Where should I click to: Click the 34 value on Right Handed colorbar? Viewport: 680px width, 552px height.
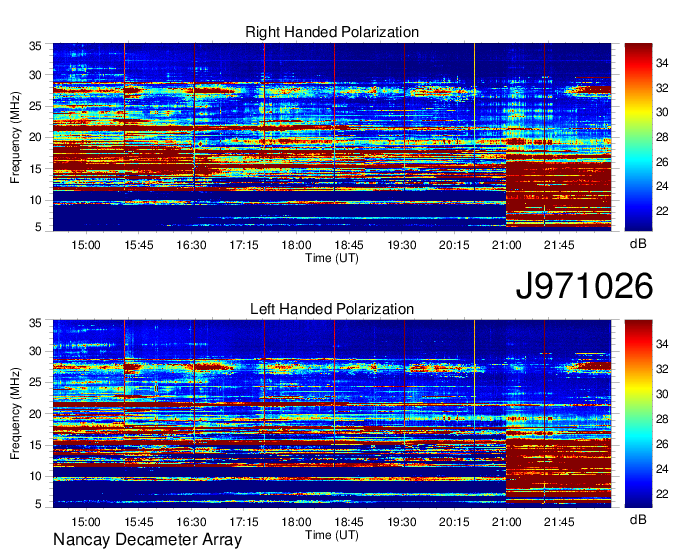point(662,63)
